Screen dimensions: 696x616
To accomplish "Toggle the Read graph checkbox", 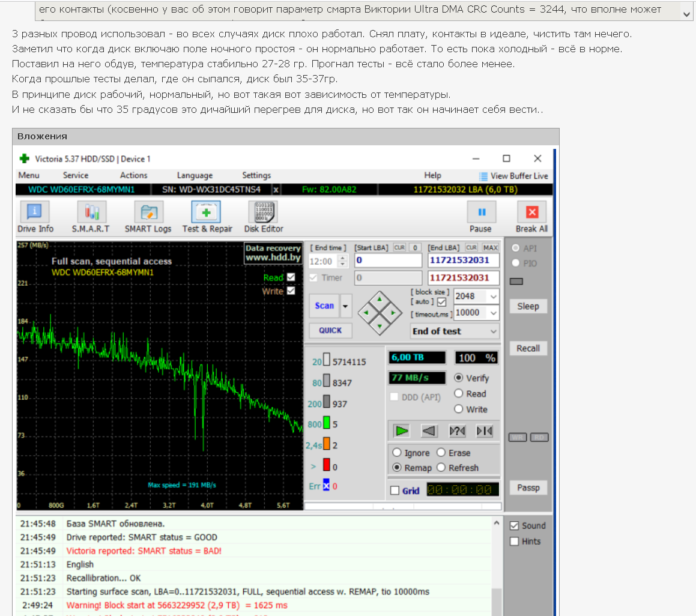I will (x=291, y=277).
